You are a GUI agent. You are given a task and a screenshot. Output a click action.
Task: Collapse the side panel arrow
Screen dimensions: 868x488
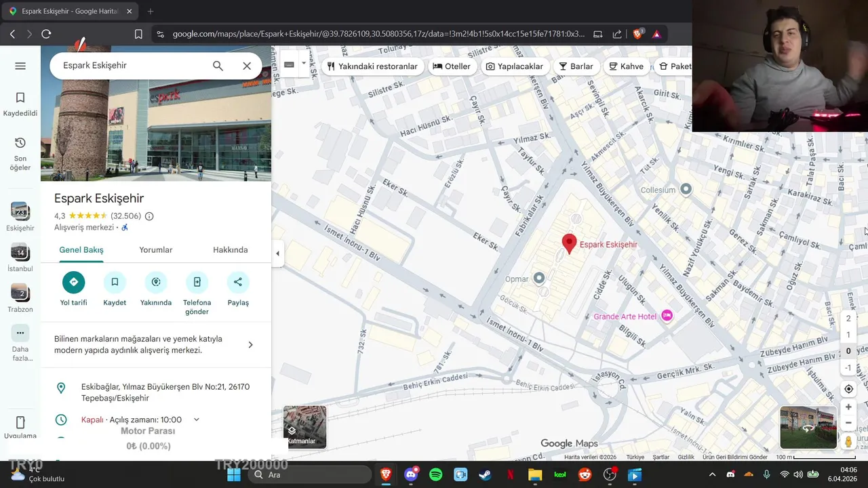point(277,253)
